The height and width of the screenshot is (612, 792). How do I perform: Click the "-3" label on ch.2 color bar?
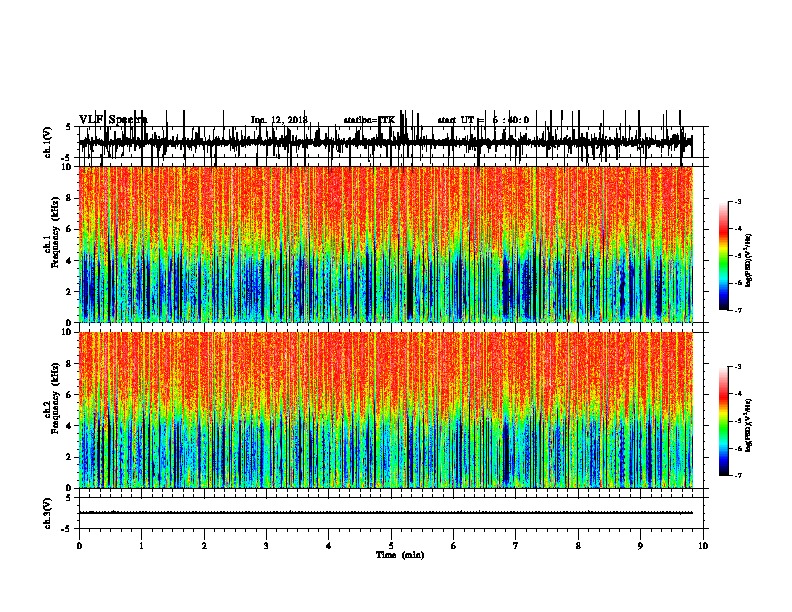(738, 367)
